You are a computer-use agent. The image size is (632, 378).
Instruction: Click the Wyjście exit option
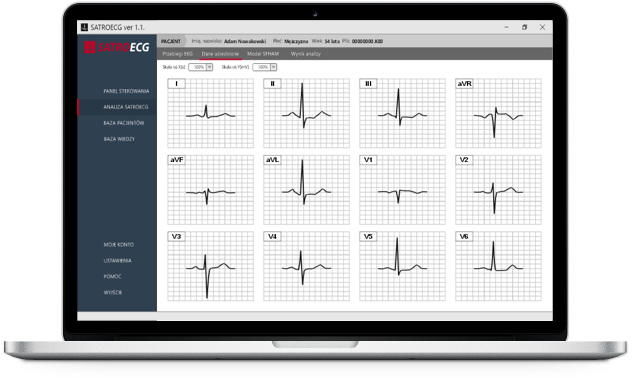[112, 293]
